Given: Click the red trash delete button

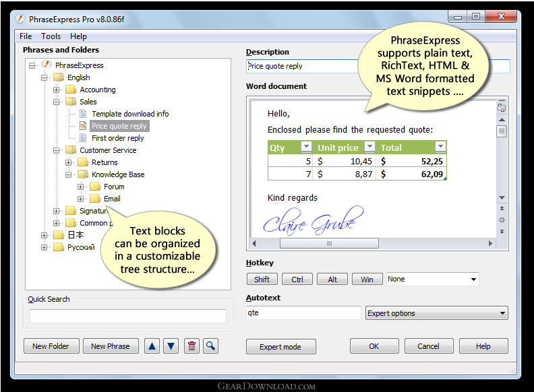Looking at the screenshot, I should [191, 346].
